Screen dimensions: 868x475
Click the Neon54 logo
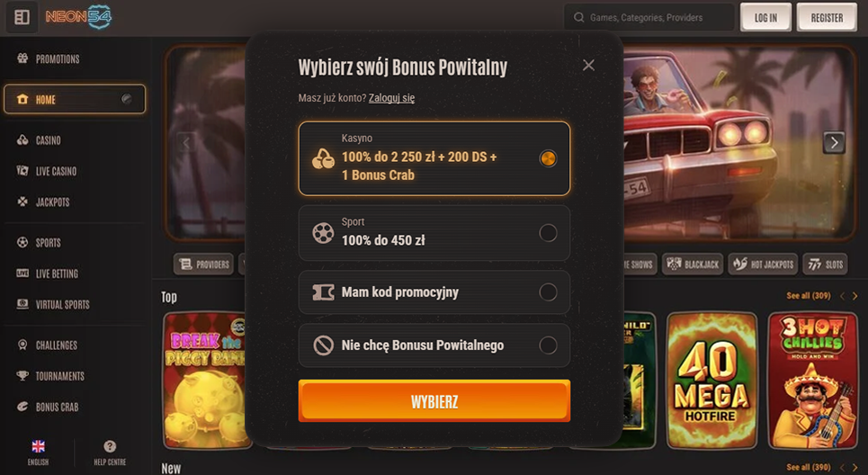tap(78, 17)
